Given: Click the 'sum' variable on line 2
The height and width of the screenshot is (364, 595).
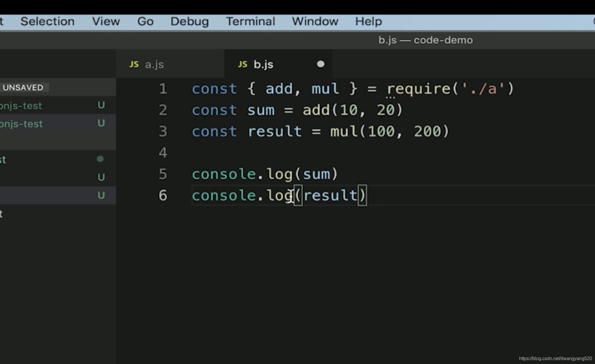Looking at the screenshot, I should click(x=261, y=110).
